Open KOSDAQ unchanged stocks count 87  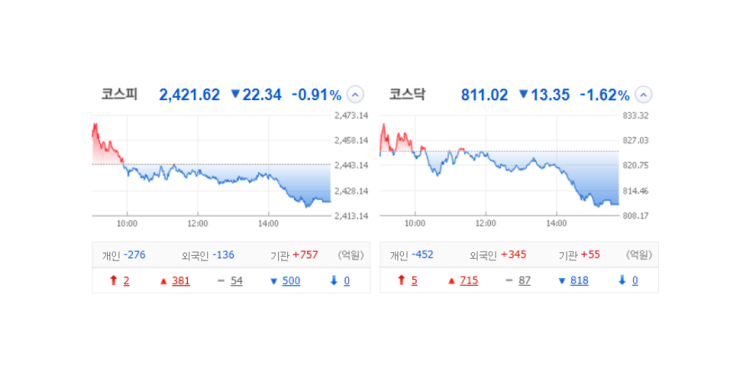[525, 281]
